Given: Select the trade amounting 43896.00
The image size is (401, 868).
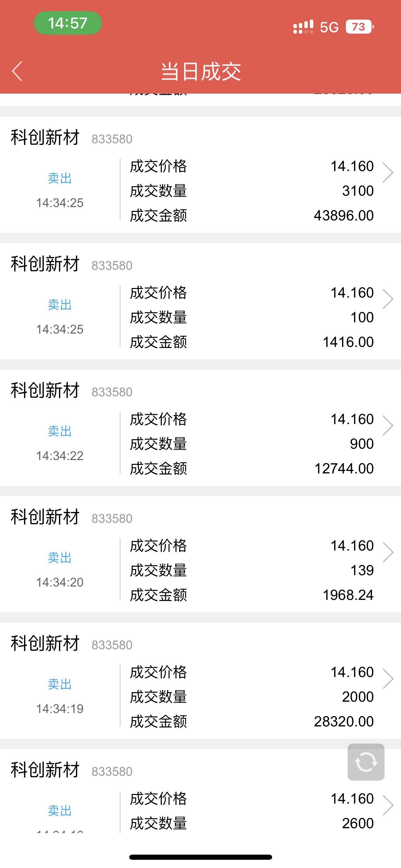Looking at the screenshot, I should point(200,174).
